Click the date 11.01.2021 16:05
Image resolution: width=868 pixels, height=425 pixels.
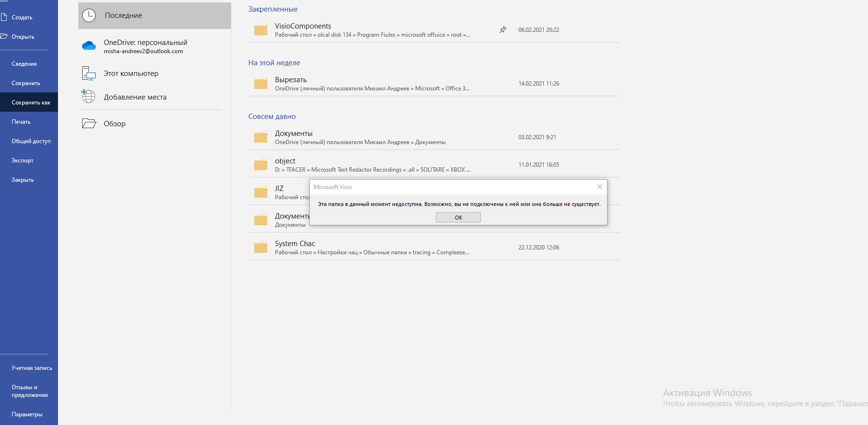click(539, 165)
